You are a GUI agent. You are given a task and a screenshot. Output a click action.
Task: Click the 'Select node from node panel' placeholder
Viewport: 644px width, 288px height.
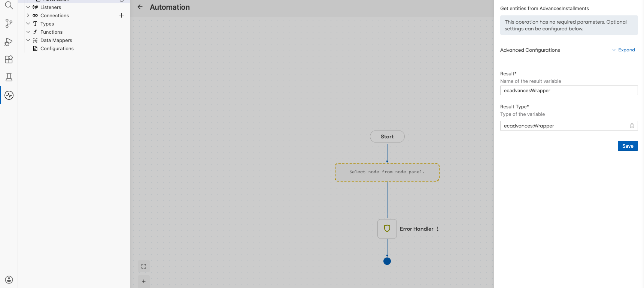387,172
